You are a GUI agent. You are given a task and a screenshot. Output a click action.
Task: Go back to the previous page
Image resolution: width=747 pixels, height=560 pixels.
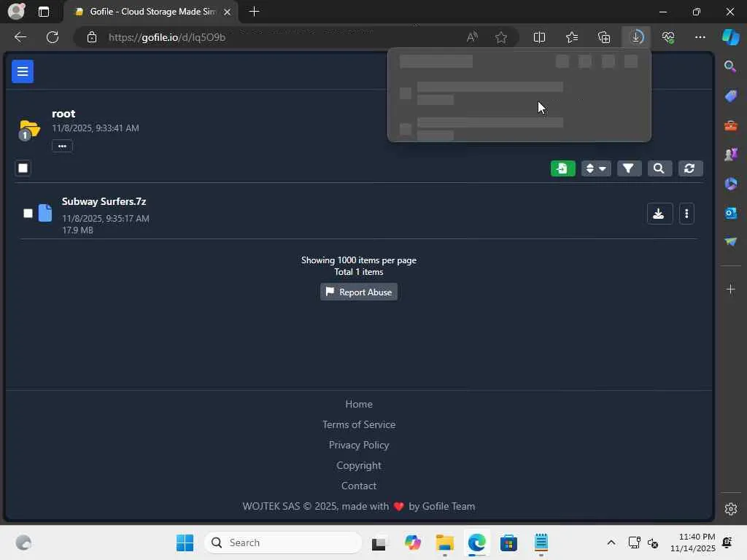tap(20, 37)
